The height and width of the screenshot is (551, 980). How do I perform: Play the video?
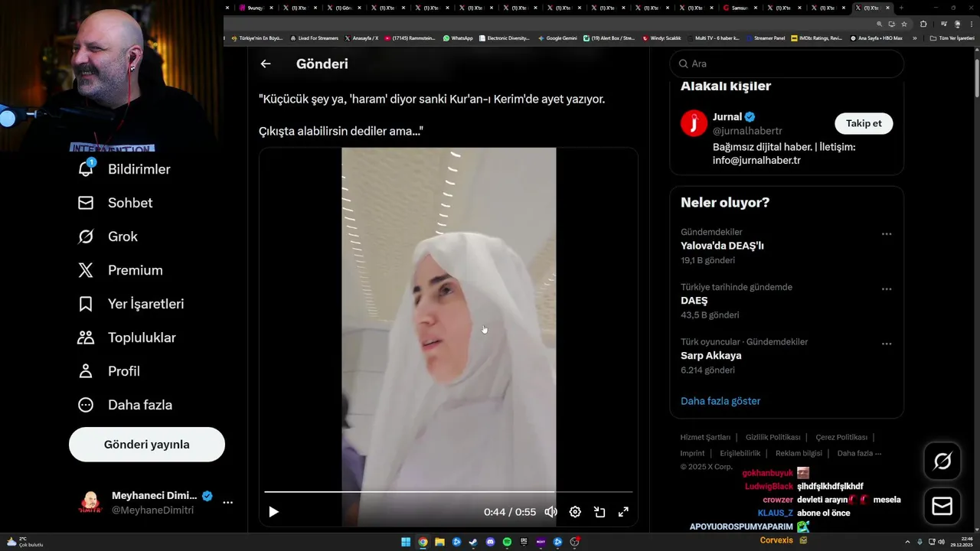273,512
